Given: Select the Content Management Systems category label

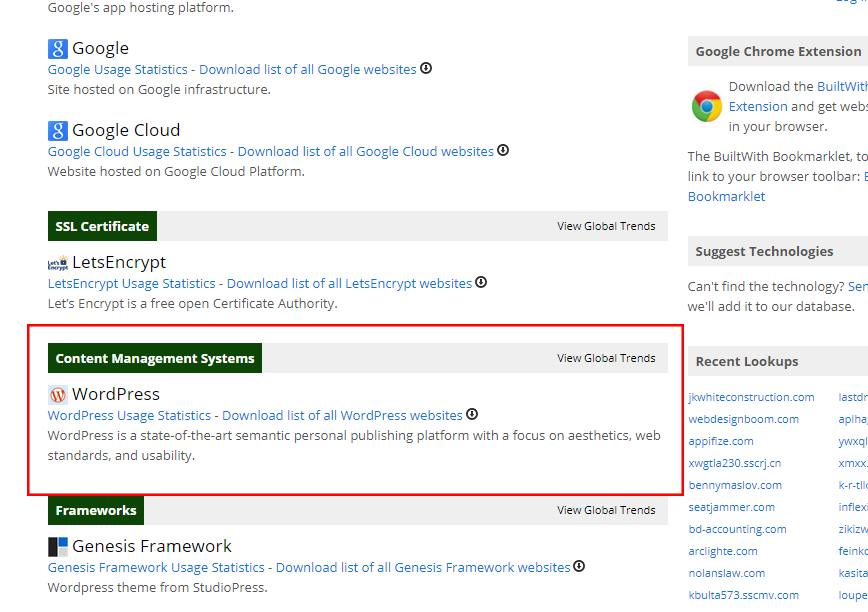Looking at the screenshot, I should (x=155, y=358).
